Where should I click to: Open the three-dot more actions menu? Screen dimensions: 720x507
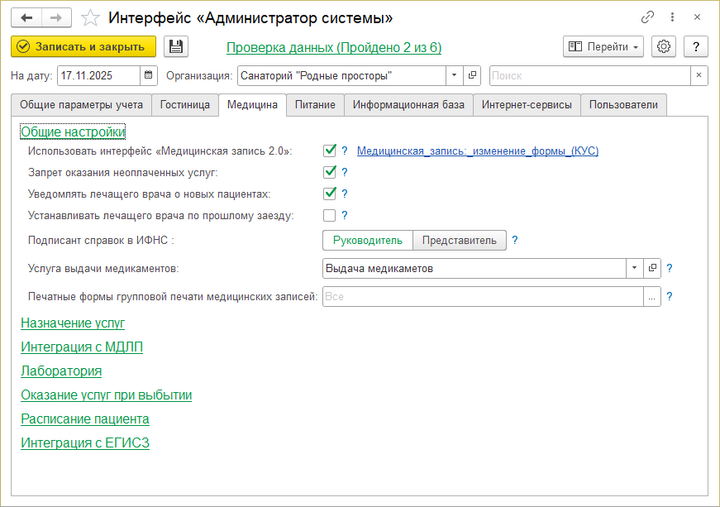click(x=672, y=17)
